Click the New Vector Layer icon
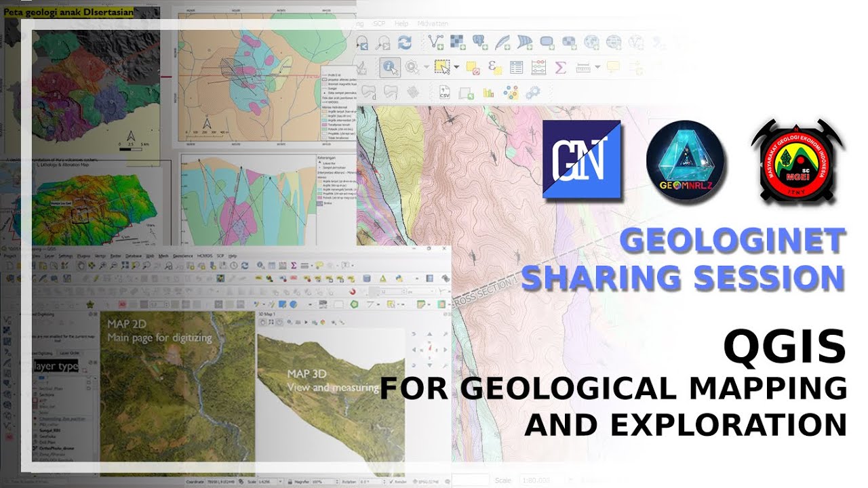Screen dimensions: 868x488 coord(435,42)
